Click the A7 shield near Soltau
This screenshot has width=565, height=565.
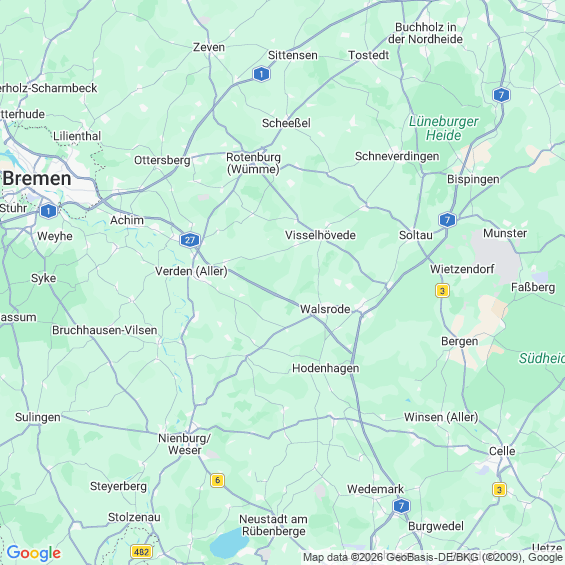[x=448, y=220]
